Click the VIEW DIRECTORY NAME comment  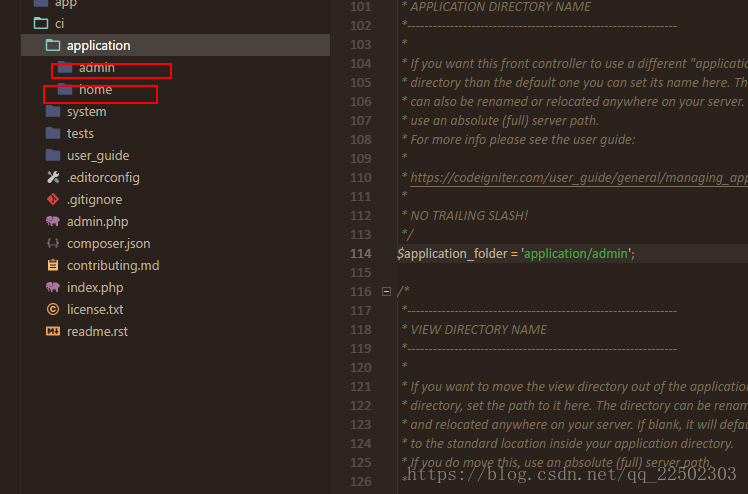[478, 329]
